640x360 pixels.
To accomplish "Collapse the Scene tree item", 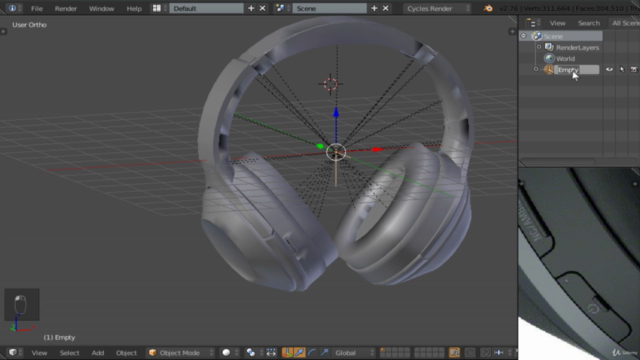I will [524, 36].
